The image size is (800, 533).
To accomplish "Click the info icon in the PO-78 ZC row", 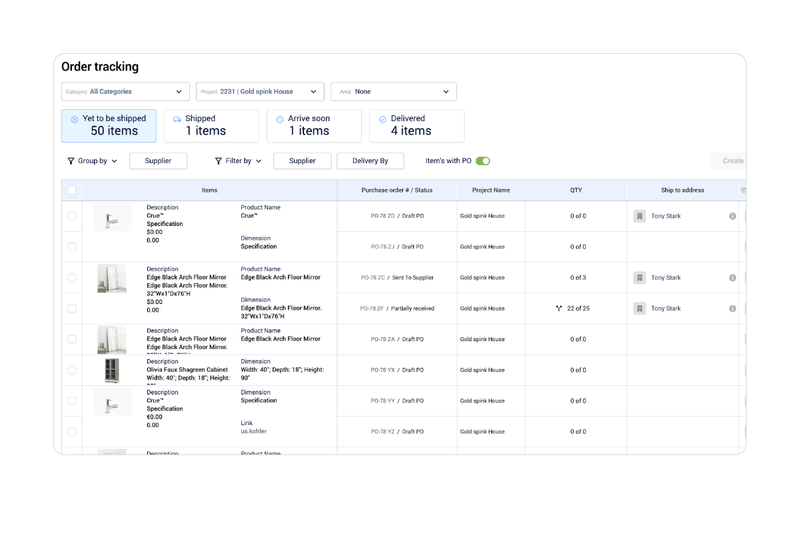I will click(732, 277).
